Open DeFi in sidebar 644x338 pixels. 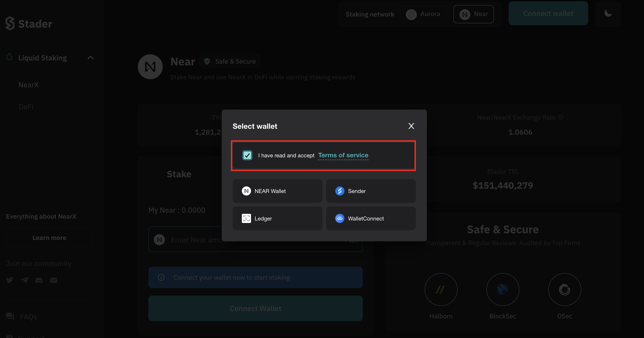(26, 107)
